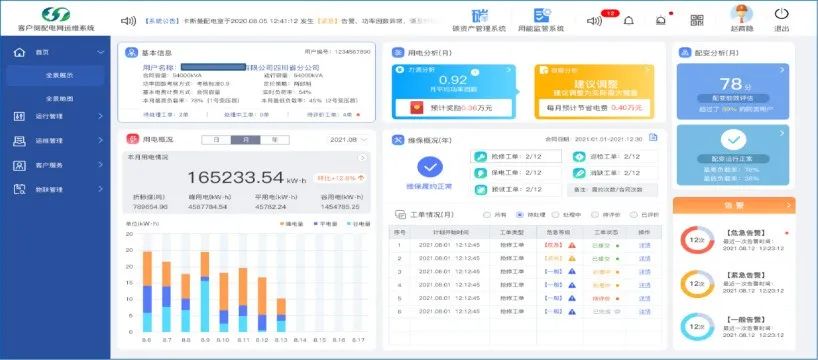Click the 运行管理 sidebar icon
The height and width of the screenshot is (360, 818).
[19, 116]
